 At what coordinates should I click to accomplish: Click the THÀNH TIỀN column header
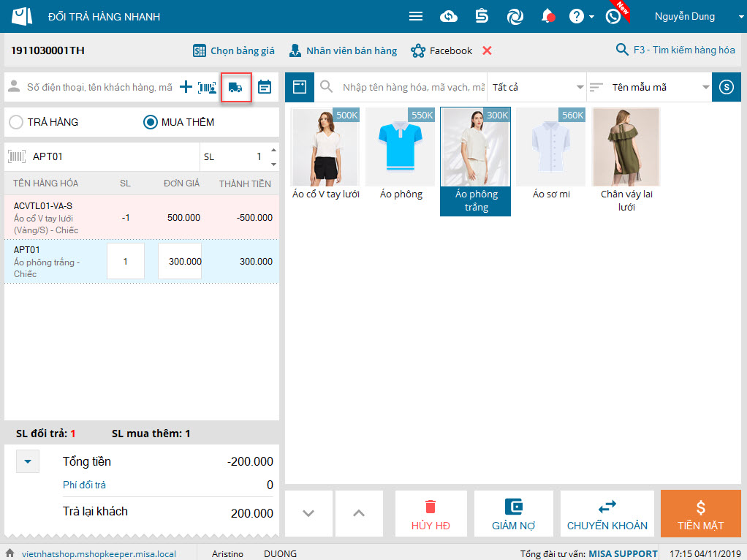pos(245,183)
